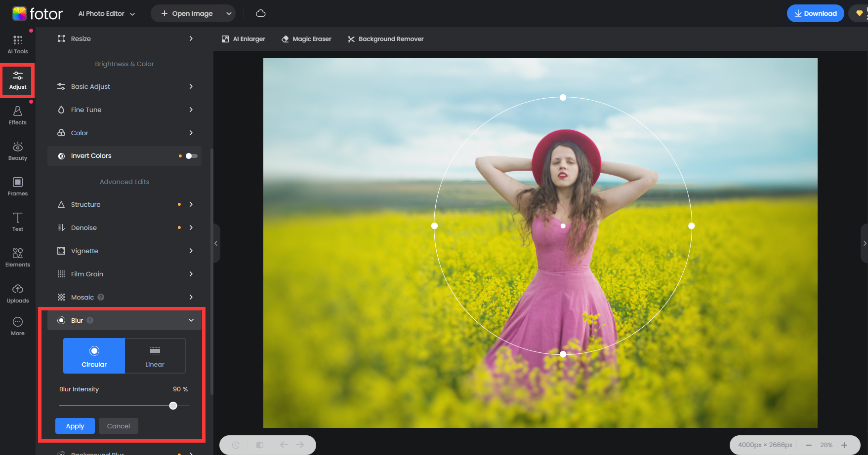Open the AI Tools sidebar panel

[x=18, y=44]
